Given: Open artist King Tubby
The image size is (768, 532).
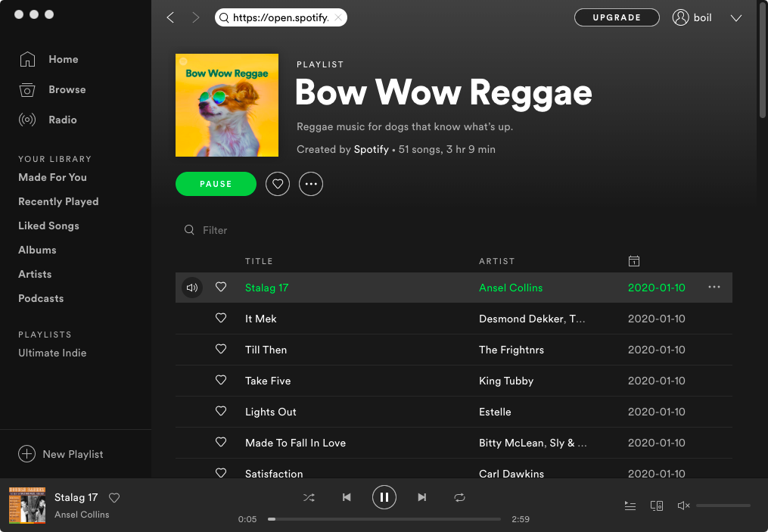Looking at the screenshot, I should point(506,381).
